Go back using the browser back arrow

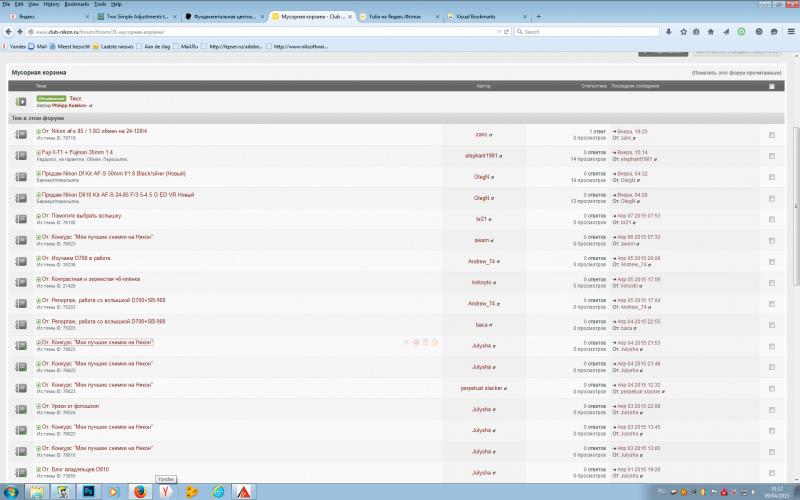click(8, 32)
